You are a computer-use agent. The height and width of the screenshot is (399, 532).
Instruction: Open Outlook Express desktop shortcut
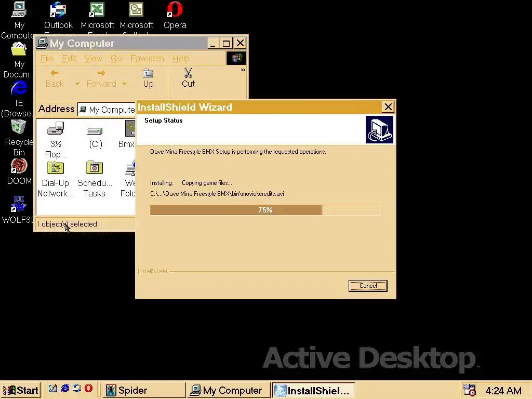(x=58, y=16)
